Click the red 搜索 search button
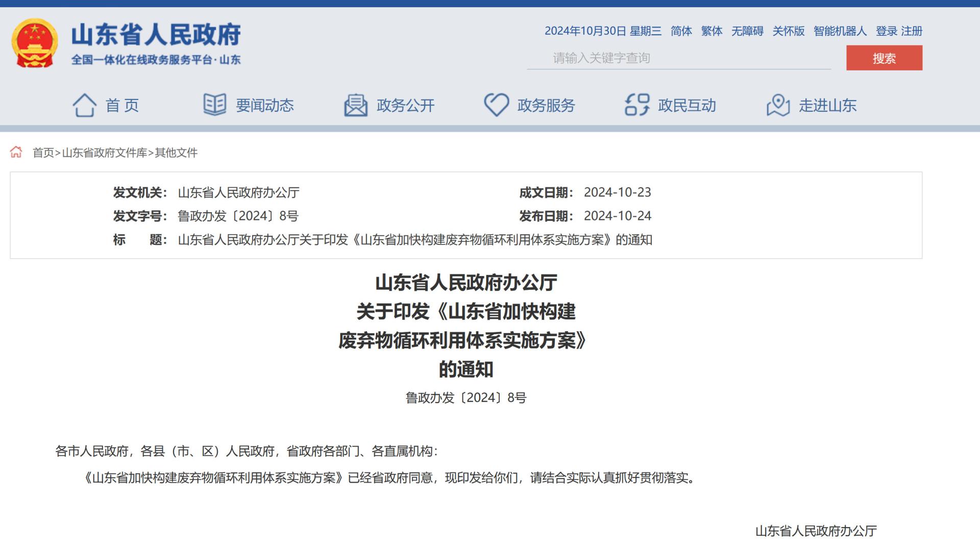980x551 pixels. (884, 58)
